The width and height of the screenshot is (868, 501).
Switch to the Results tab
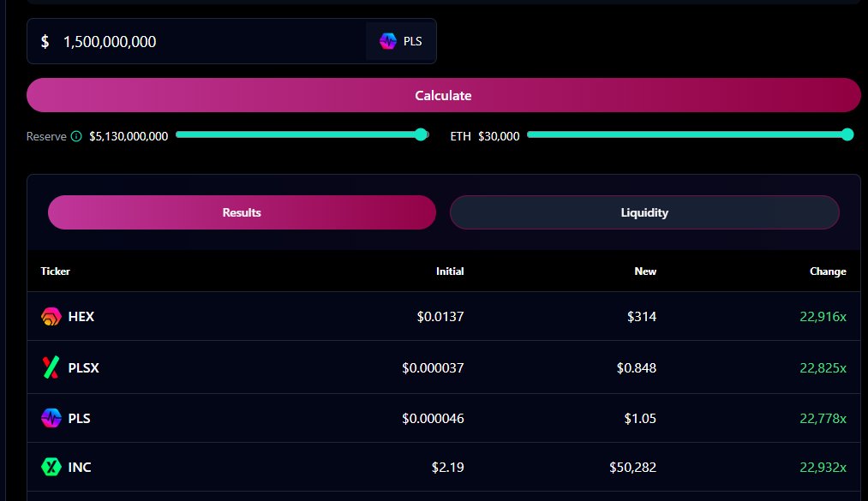[242, 212]
